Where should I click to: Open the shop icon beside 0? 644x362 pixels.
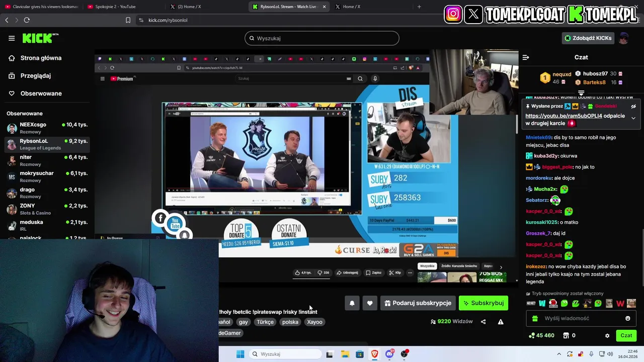click(566, 335)
